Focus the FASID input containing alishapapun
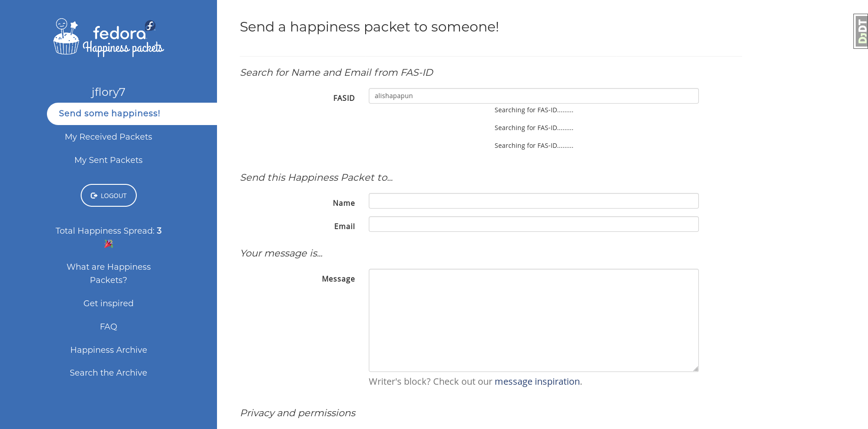 533,96
